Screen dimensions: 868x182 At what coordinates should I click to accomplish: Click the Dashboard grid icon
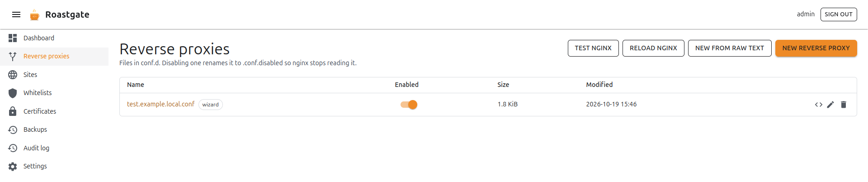pyautogui.click(x=13, y=38)
